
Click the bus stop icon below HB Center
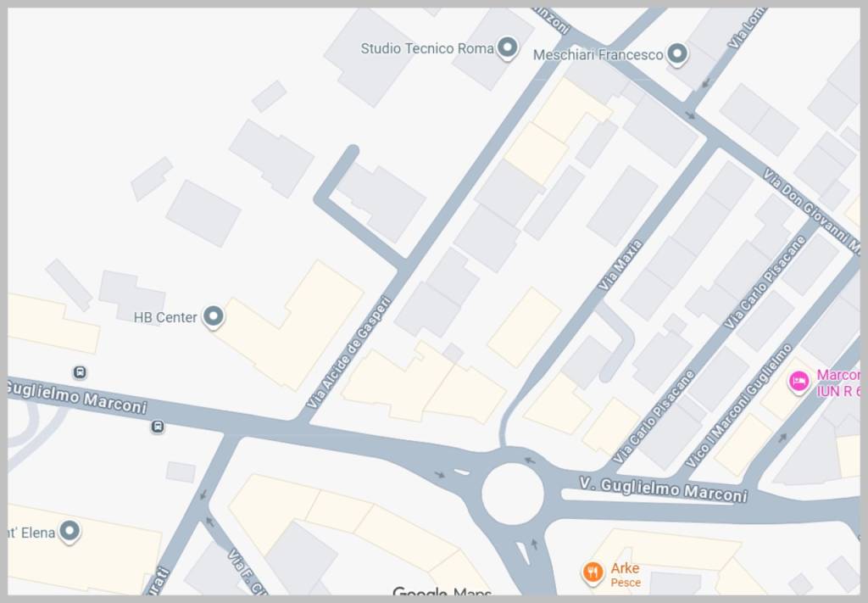(80, 372)
